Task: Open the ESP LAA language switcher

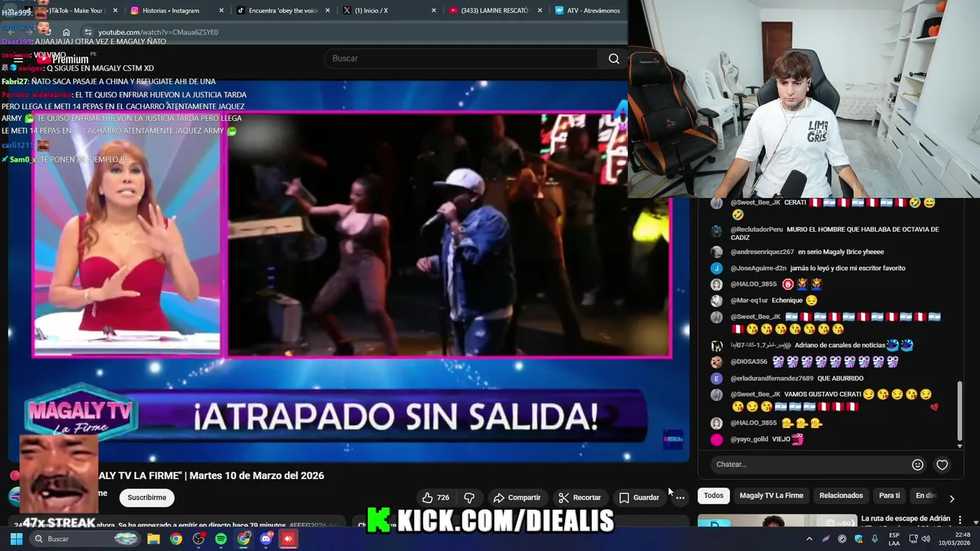Action: pos(894,539)
